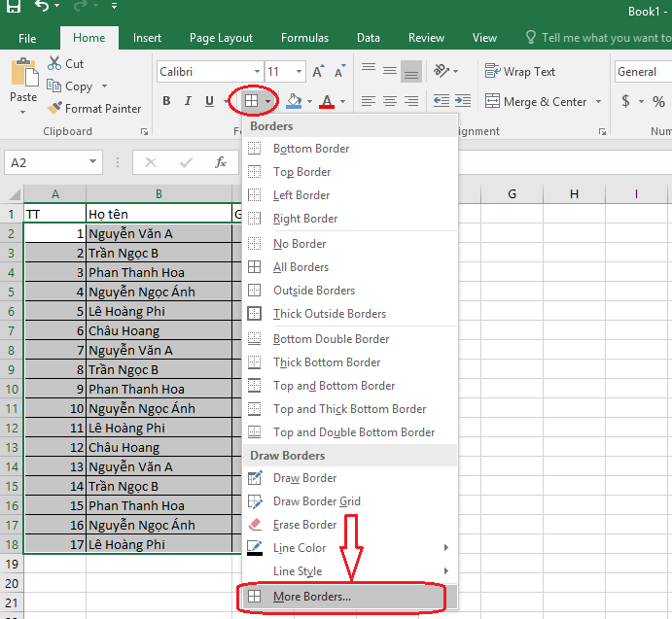Select row 19 header
Viewport: 672px width, 619px height.
pos(12,564)
